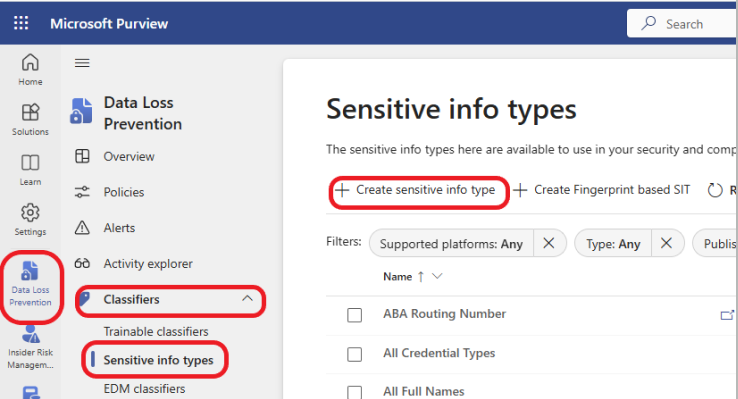Image resolution: width=738 pixels, height=399 pixels.
Task: Click the refresh circular arrow icon
Action: coord(715,190)
